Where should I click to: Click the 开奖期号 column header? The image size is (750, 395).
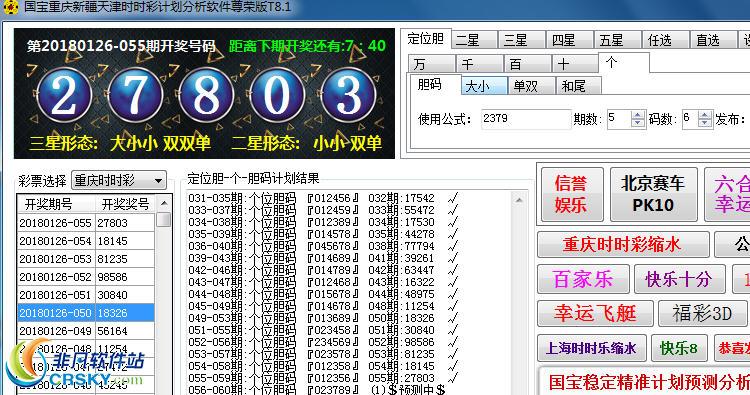[56, 204]
